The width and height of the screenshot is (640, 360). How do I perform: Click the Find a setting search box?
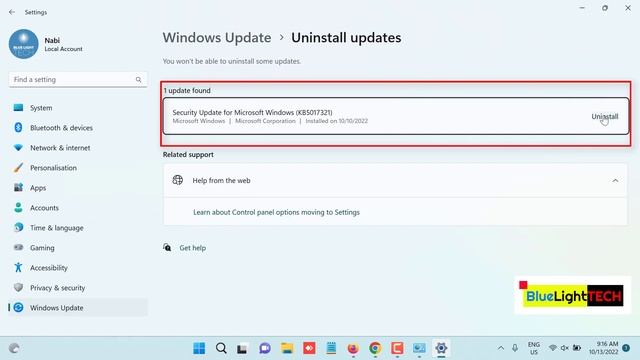(x=78, y=80)
